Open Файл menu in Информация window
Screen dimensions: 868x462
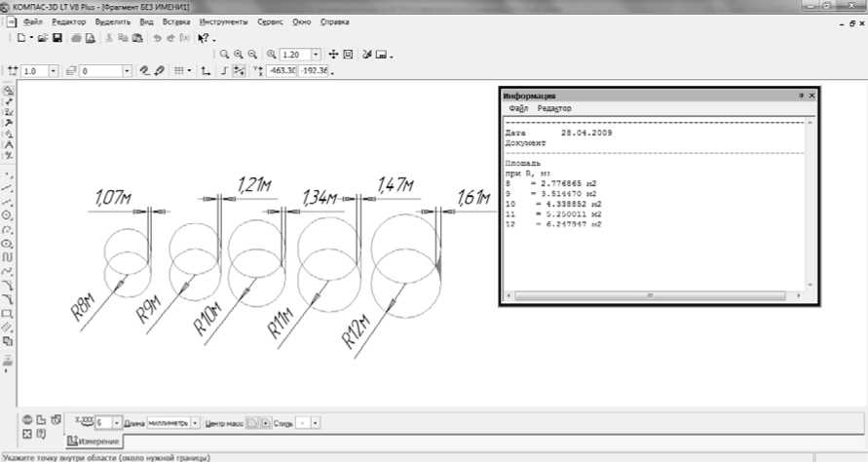(518, 108)
